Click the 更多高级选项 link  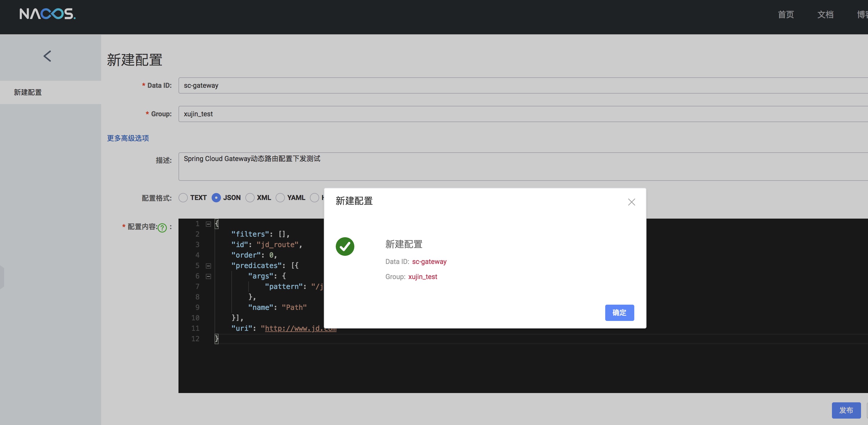click(x=128, y=138)
